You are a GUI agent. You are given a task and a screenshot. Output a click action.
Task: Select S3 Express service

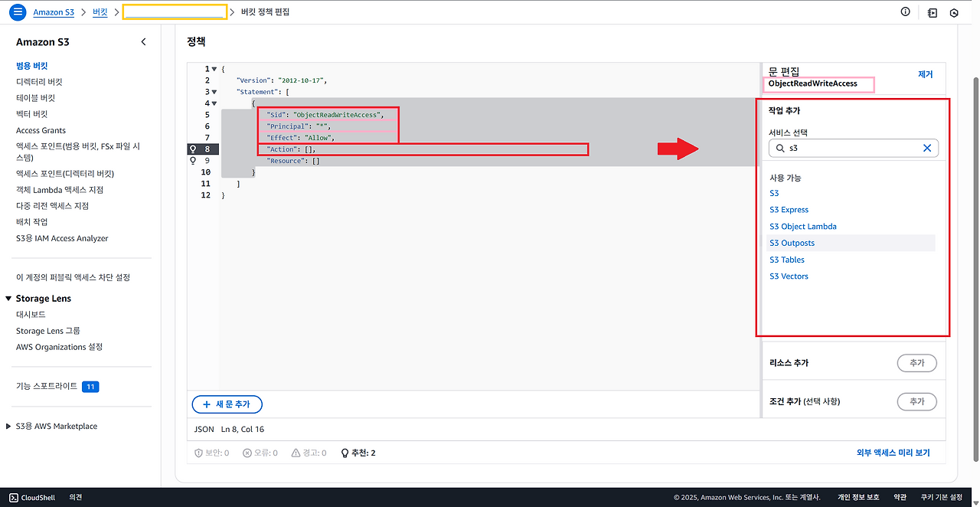[789, 210]
